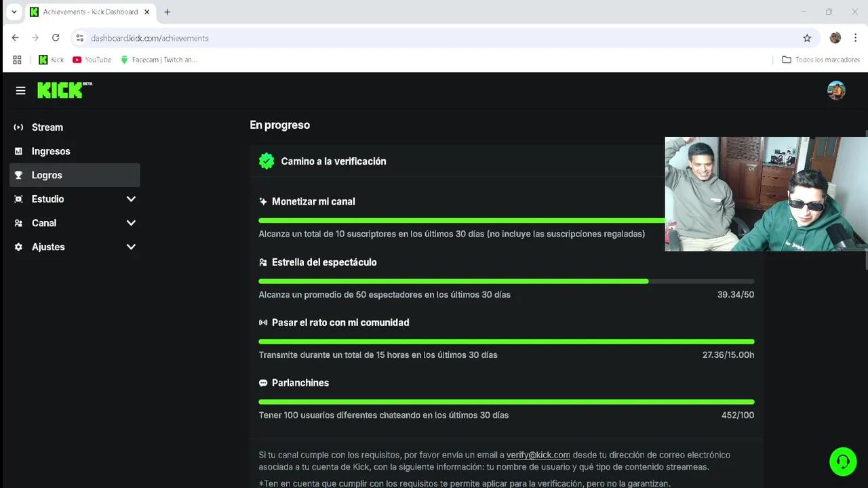
Task: Click the green verification badge icon
Action: (267, 161)
